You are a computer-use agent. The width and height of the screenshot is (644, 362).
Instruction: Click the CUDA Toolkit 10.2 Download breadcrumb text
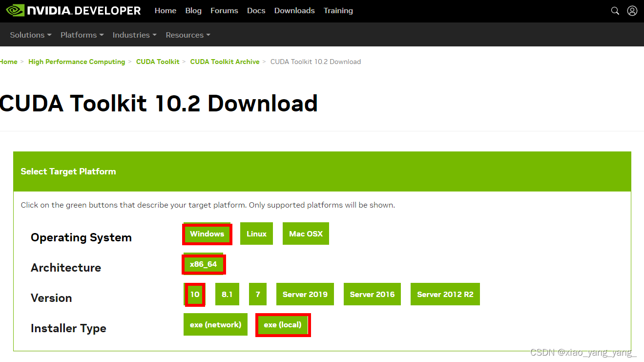pos(315,62)
